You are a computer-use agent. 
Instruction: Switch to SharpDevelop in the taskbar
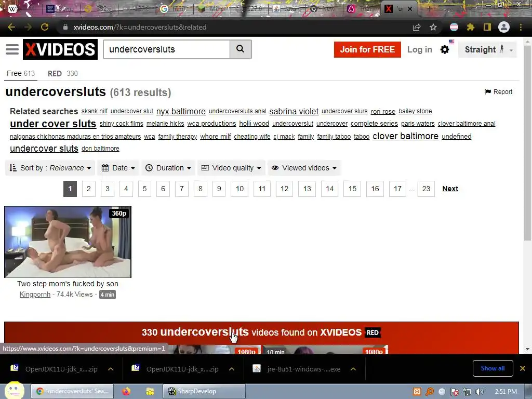(x=204, y=391)
